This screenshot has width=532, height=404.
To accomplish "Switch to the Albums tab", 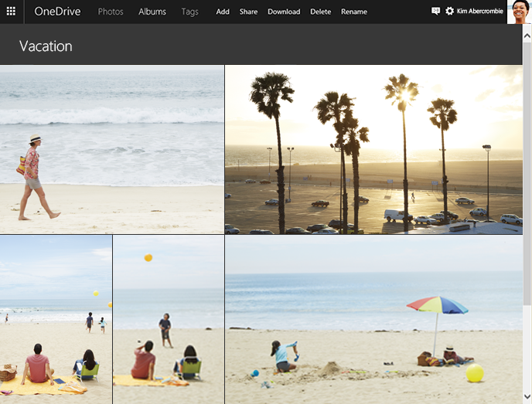I will click(x=152, y=12).
